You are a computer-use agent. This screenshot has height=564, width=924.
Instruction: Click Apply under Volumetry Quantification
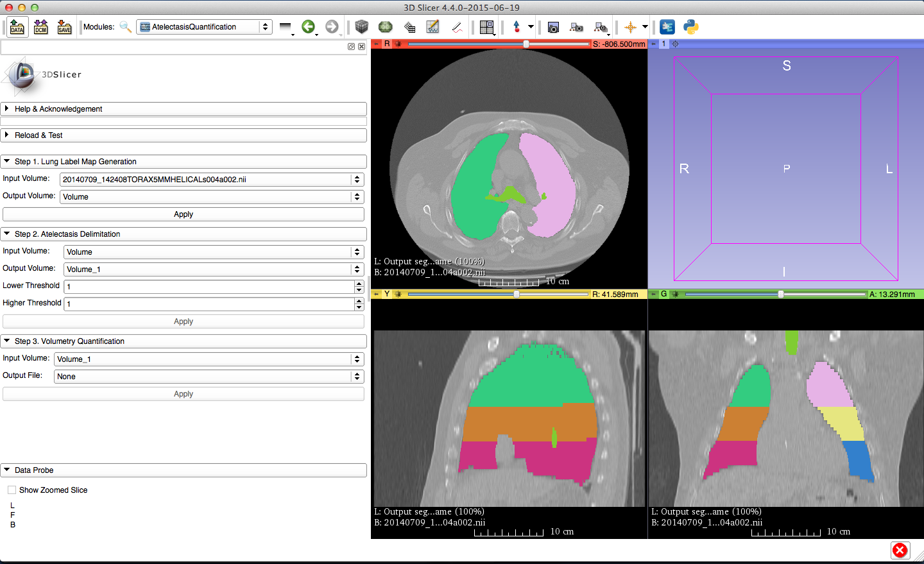coord(184,394)
